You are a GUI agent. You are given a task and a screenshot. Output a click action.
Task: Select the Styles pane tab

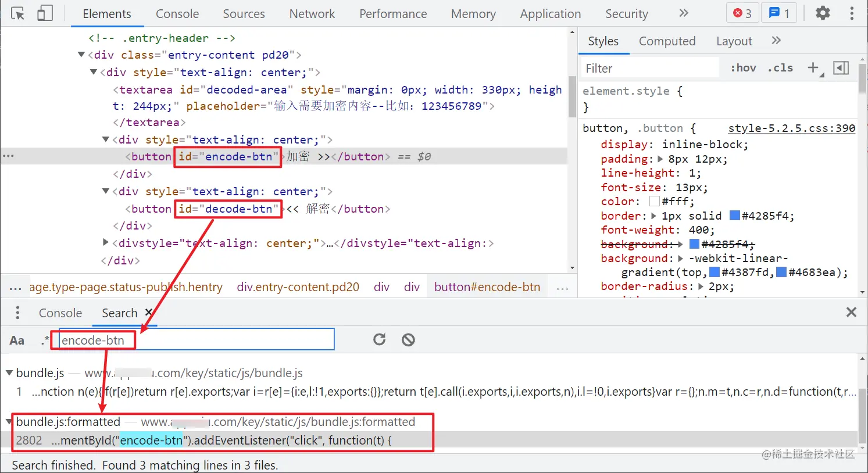tap(603, 41)
